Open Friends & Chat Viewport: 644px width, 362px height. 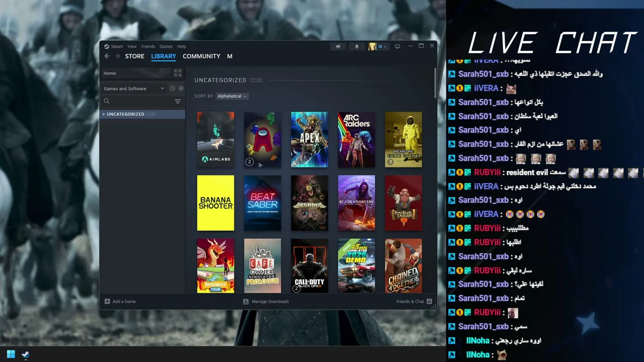point(410,302)
